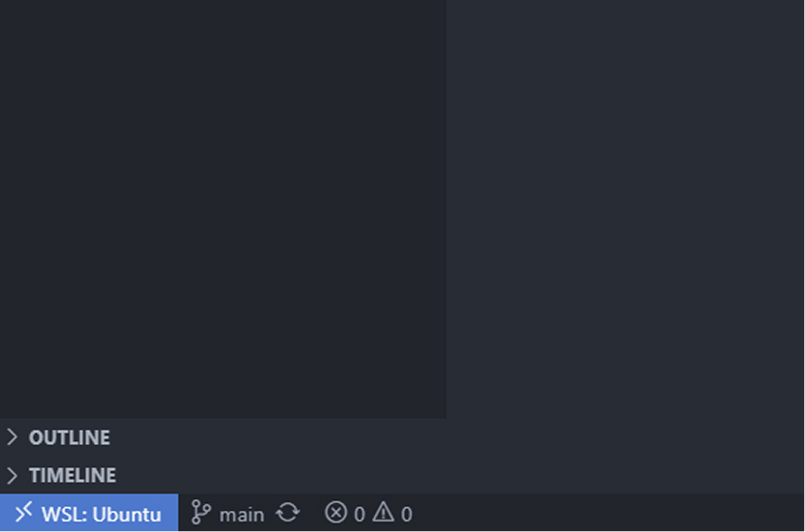Click the warning count zero beside the triangle
This screenshot has width=805, height=532.
407,515
